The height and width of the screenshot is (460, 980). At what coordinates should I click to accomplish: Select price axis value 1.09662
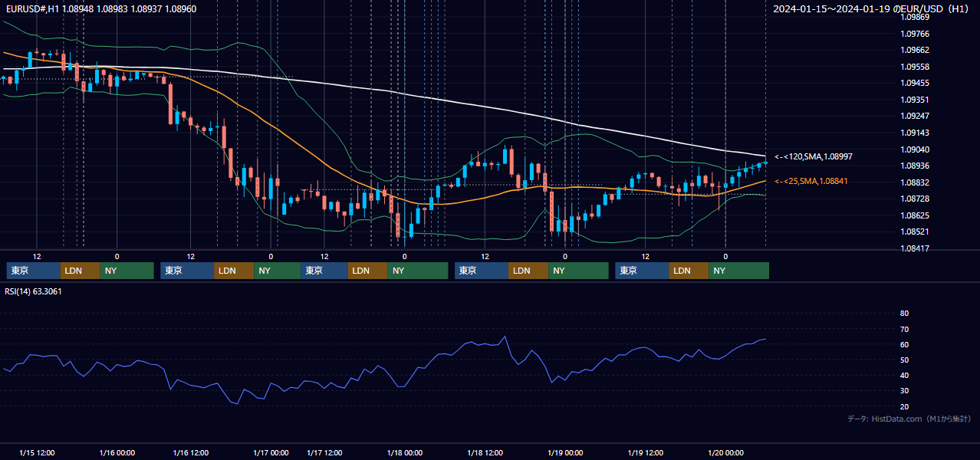click(x=915, y=50)
